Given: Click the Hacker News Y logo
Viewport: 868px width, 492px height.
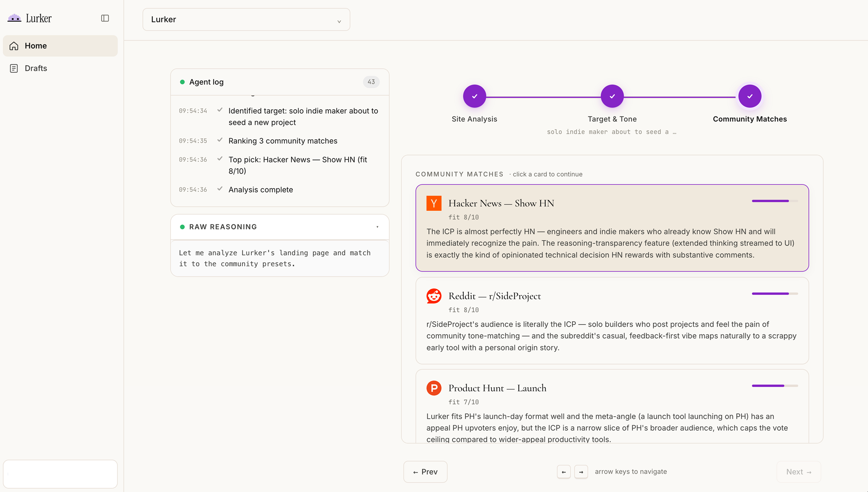Looking at the screenshot, I should (x=434, y=203).
